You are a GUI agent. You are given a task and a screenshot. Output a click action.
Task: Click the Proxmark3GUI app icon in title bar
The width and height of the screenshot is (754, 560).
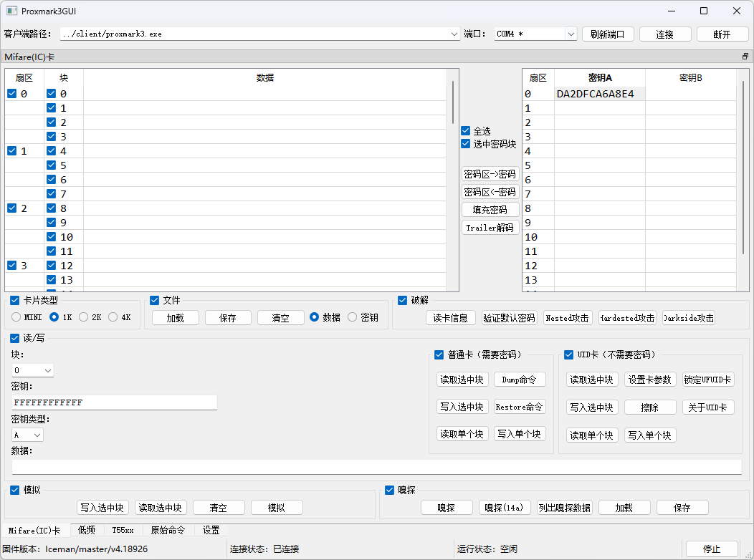pyautogui.click(x=11, y=11)
